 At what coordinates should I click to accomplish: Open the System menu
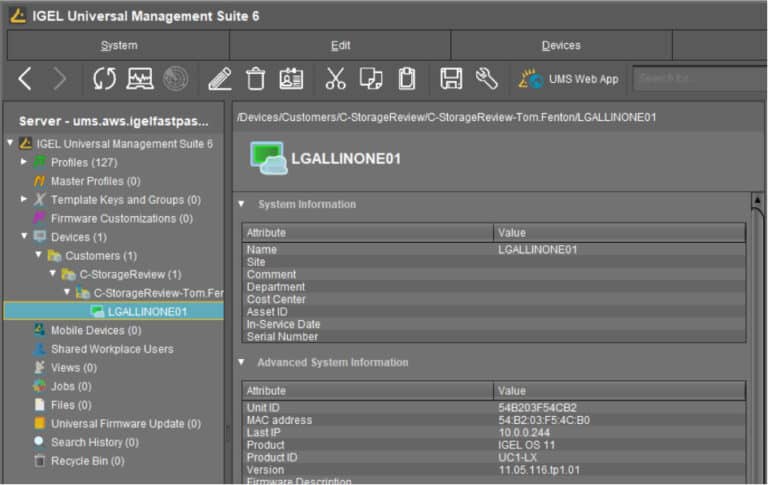(119, 46)
